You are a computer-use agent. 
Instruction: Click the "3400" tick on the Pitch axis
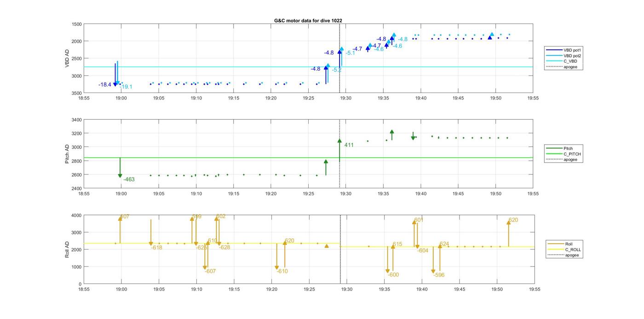pos(77,120)
